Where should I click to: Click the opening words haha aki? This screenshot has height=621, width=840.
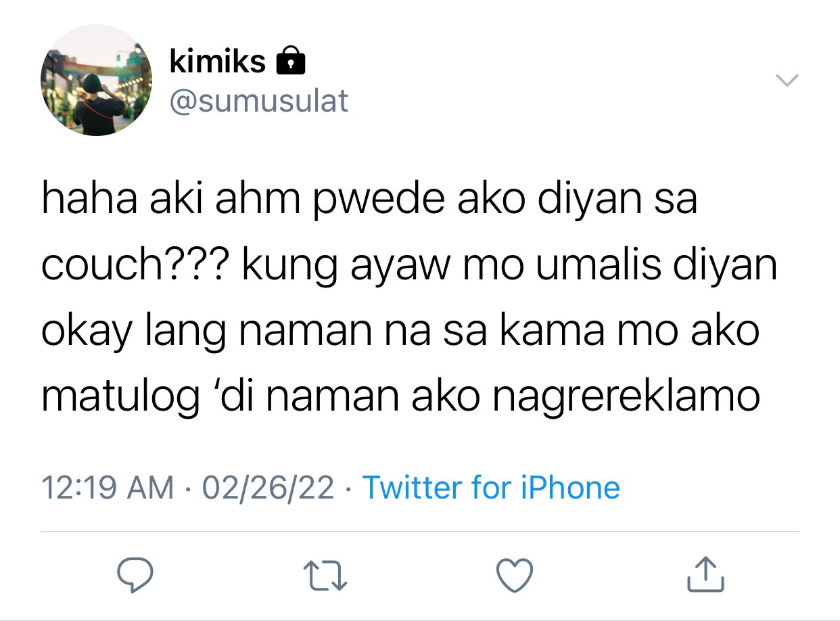110,202
